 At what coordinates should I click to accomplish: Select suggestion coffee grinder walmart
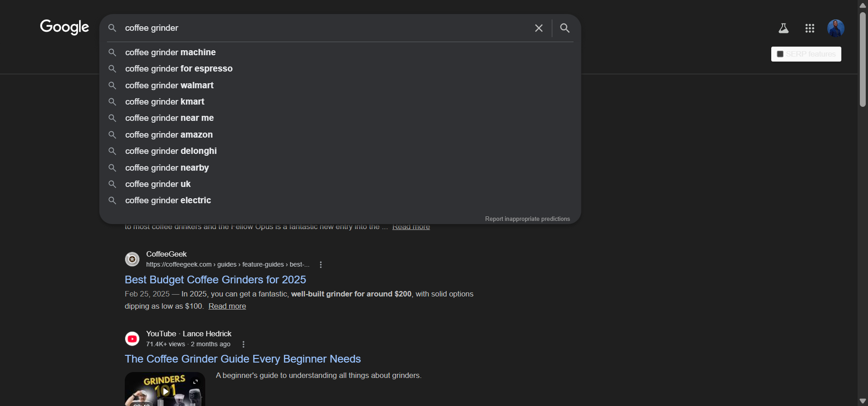coord(340,86)
